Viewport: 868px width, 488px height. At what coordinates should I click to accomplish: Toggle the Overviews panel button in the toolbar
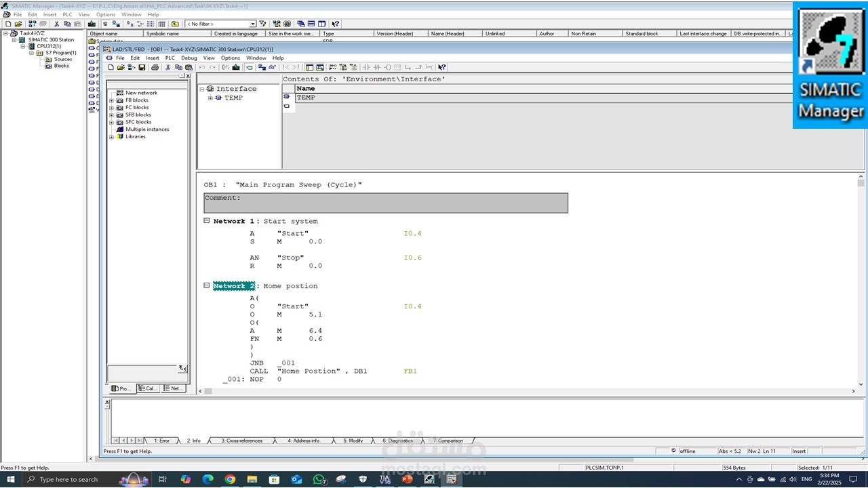tap(309, 67)
